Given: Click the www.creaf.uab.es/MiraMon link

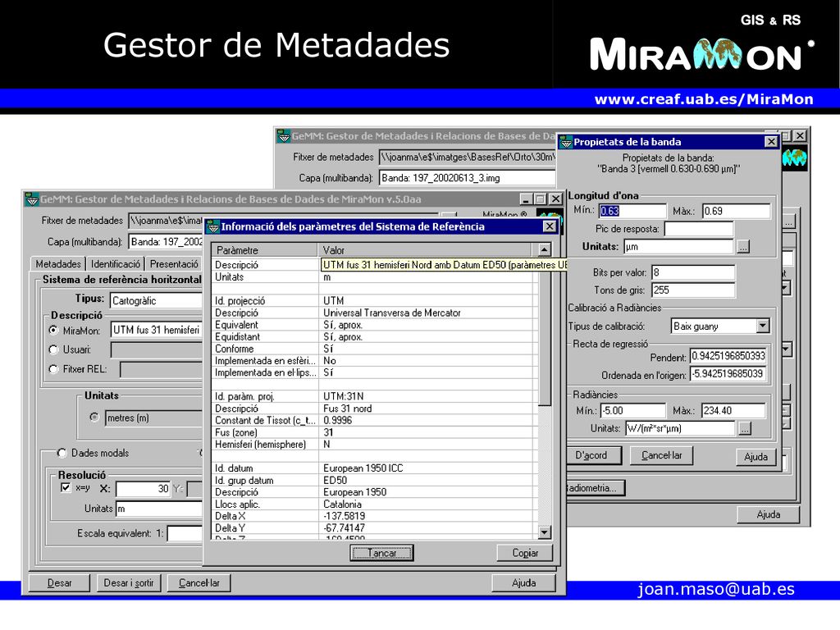Looking at the screenshot, I should point(704,99).
